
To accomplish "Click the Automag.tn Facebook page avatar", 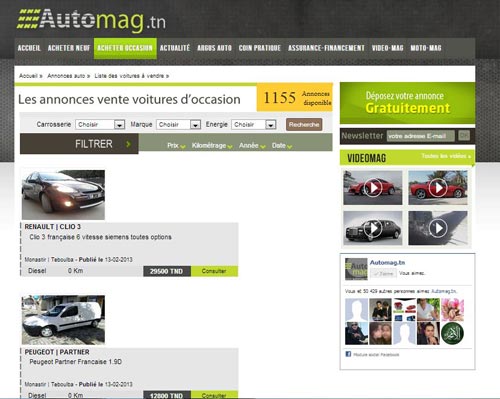I will coord(356,269).
